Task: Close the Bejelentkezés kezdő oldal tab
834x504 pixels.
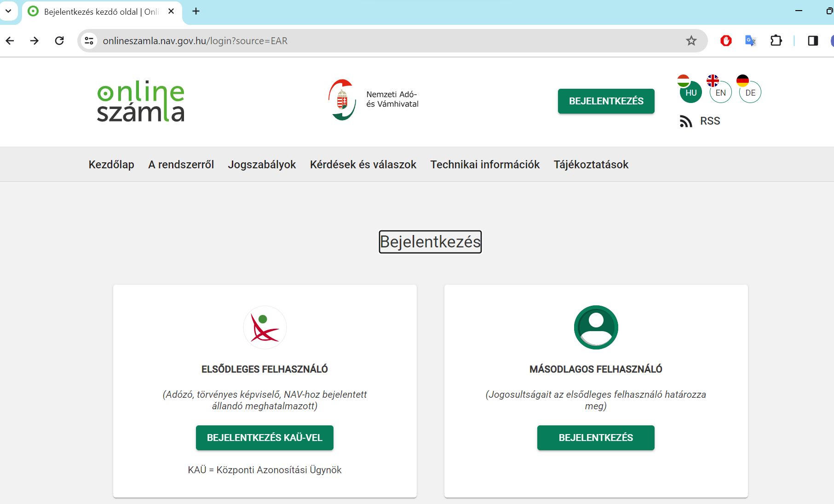Action: click(171, 11)
